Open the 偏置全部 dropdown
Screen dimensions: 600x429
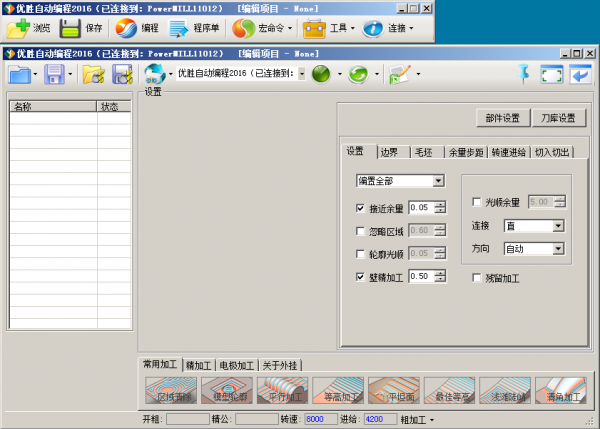pos(439,181)
